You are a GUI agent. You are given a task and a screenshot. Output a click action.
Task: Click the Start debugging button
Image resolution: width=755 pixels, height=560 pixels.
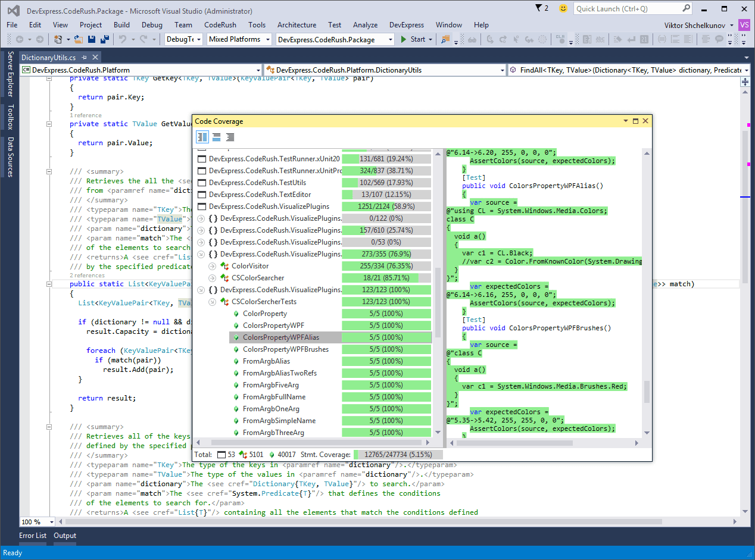click(x=413, y=39)
